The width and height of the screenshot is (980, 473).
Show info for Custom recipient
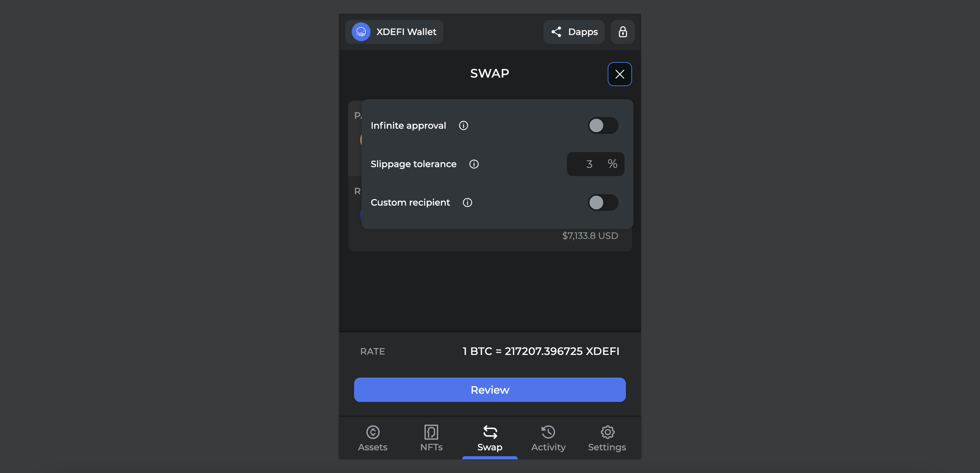click(467, 203)
